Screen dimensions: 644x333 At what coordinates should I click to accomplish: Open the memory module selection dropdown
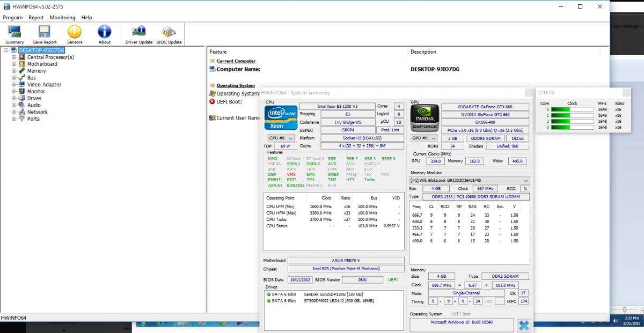(470, 180)
